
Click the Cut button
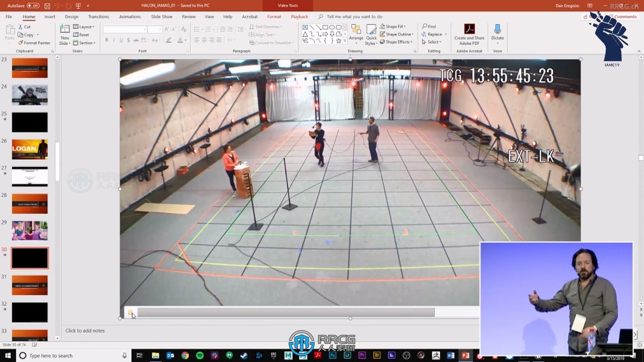(24, 27)
